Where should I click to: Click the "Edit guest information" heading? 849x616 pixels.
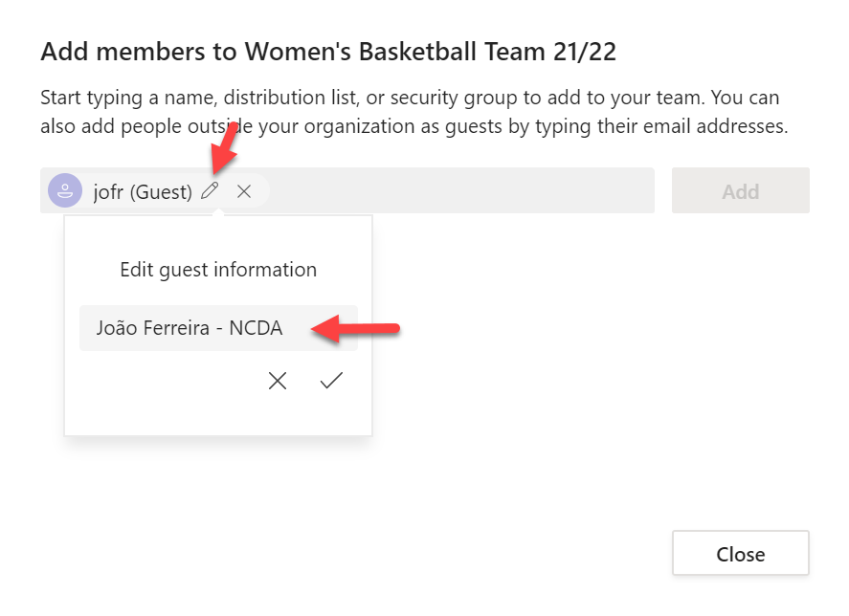[x=218, y=270]
